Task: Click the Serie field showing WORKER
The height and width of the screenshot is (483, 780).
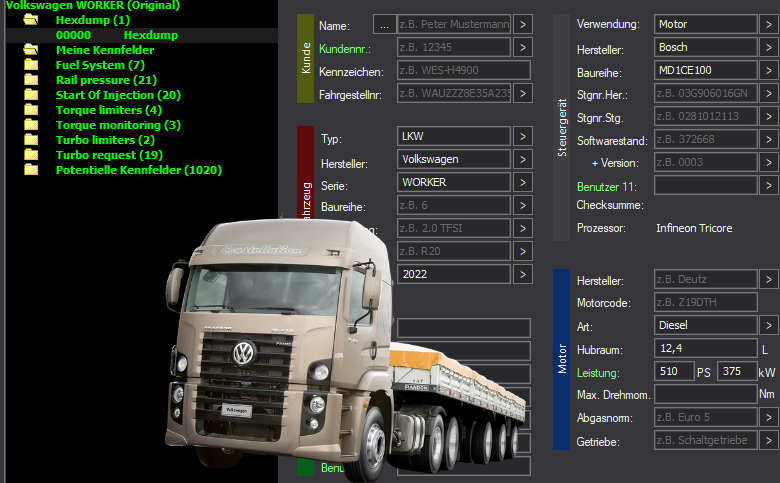Action: (454, 182)
